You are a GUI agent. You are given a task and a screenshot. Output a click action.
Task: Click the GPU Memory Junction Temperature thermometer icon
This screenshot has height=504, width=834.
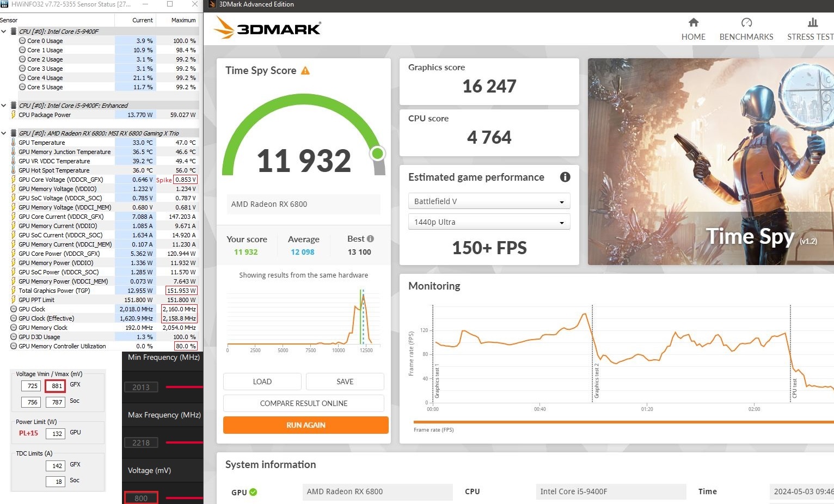[x=14, y=152]
